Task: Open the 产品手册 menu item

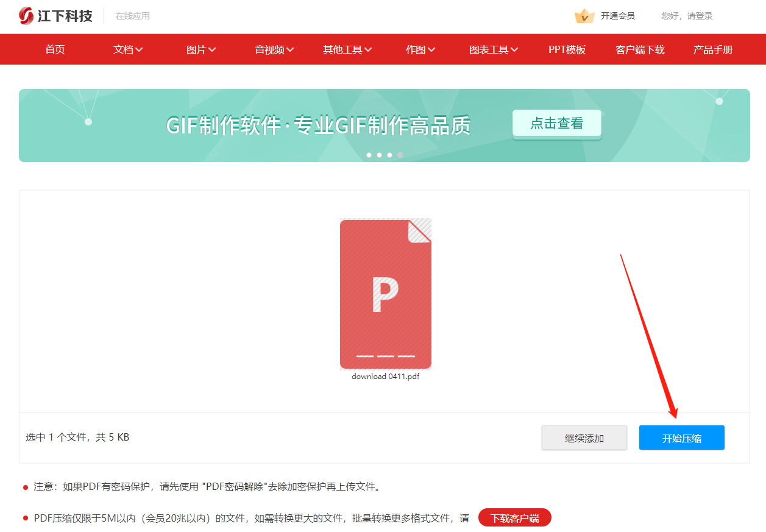Action: [713, 49]
